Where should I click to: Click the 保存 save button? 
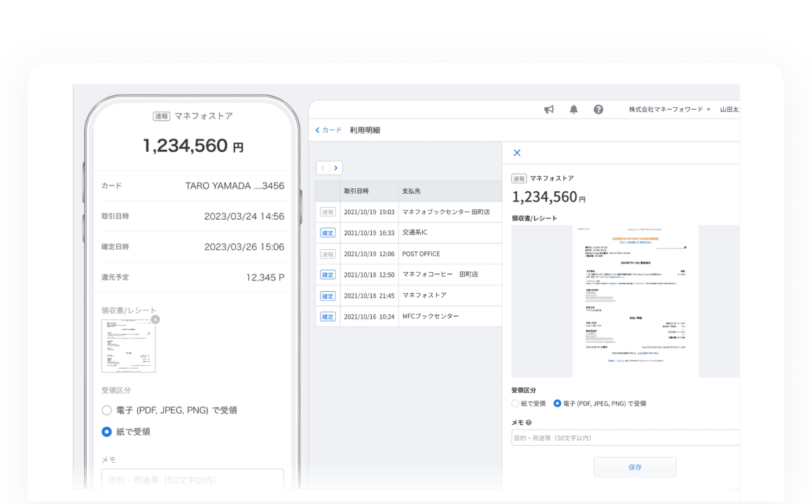(x=635, y=467)
